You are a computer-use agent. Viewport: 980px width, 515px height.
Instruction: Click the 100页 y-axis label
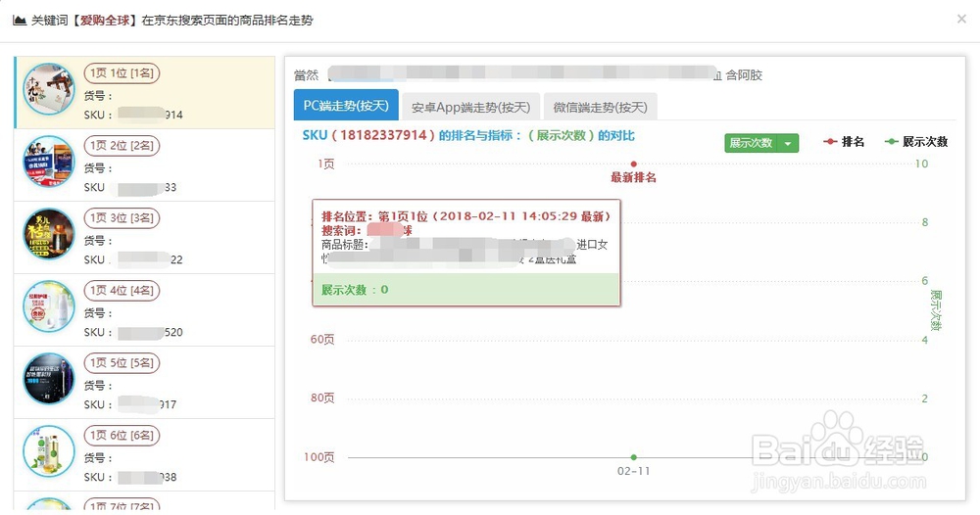[318, 457]
